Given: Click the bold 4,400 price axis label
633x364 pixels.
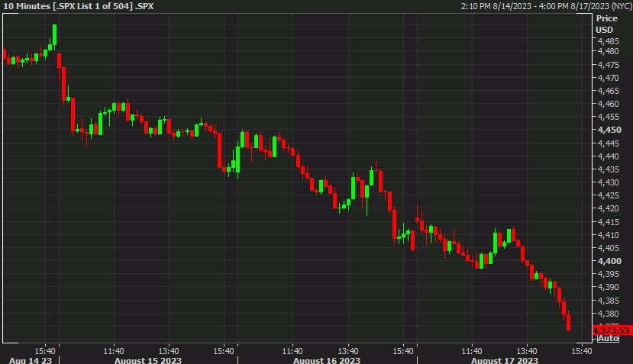Looking at the screenshot, I should pos(609,261).
